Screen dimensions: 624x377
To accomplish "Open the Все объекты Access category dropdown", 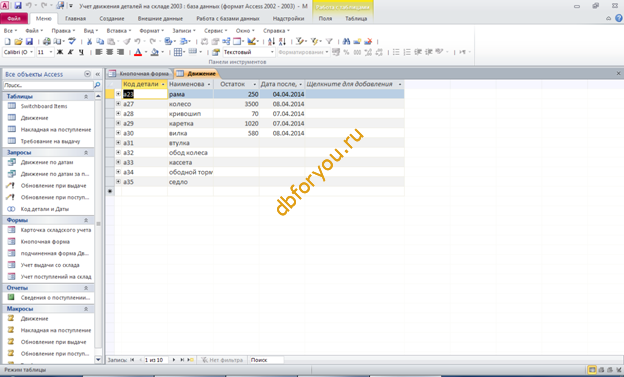I will (x=88, y=74).
